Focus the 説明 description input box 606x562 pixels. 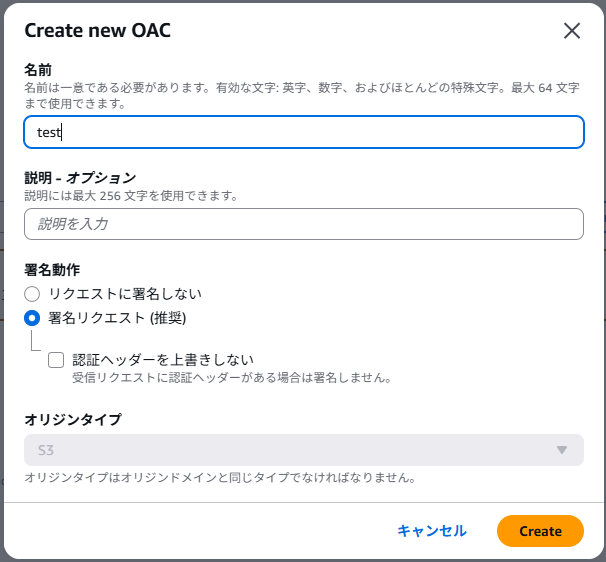tap(303, 224)
